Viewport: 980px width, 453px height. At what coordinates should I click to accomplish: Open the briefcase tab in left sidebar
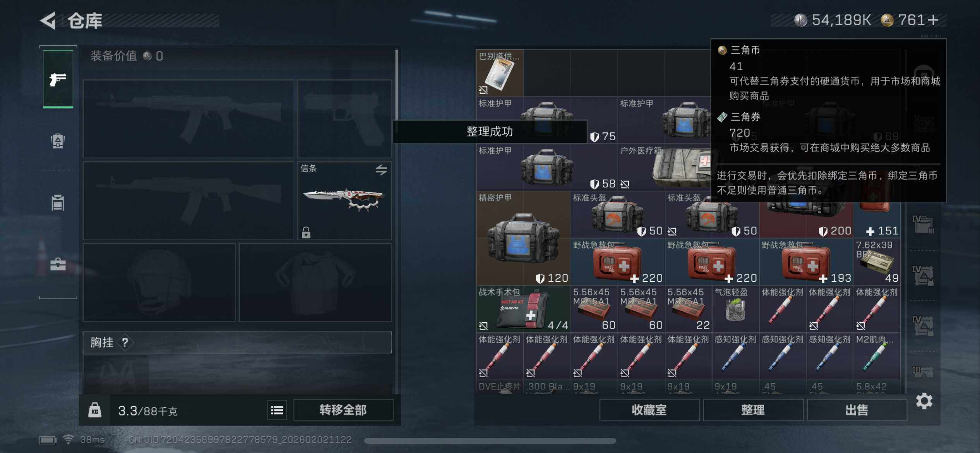click(x=58, y=264)
